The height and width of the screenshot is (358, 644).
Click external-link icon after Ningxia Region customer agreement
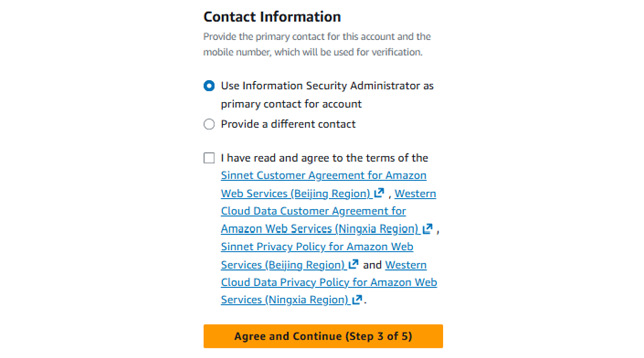pos(427,228)
